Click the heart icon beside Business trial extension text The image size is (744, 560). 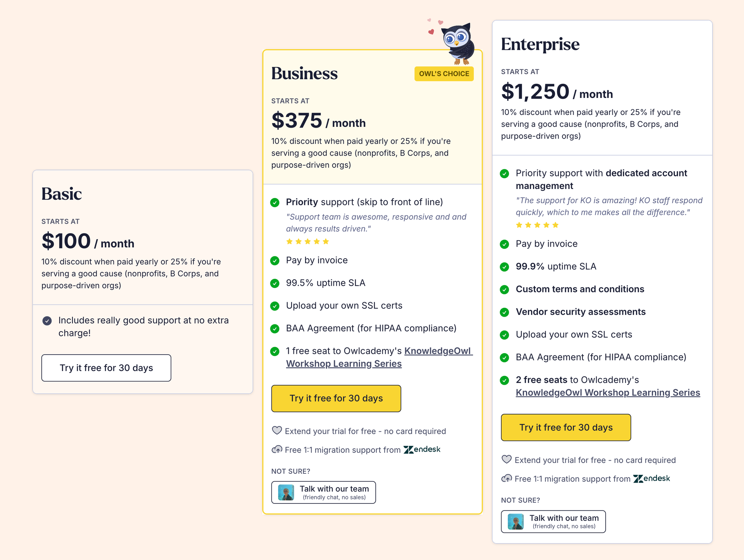click(x=277, y=431)
